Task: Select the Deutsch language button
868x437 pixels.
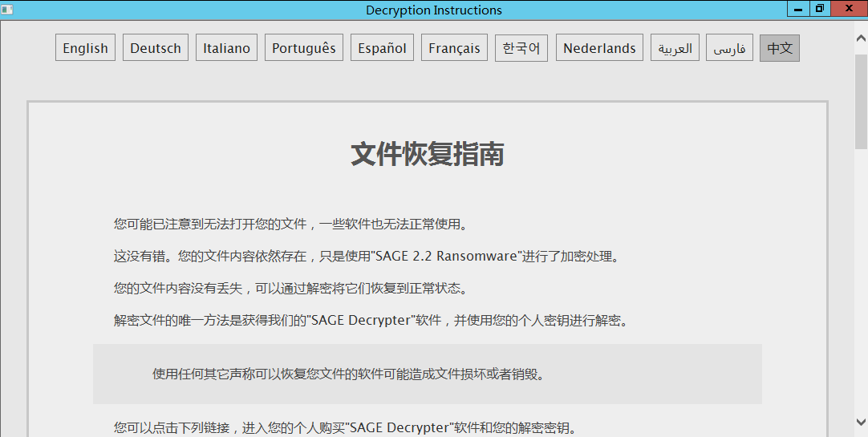Action: point(156,48)
